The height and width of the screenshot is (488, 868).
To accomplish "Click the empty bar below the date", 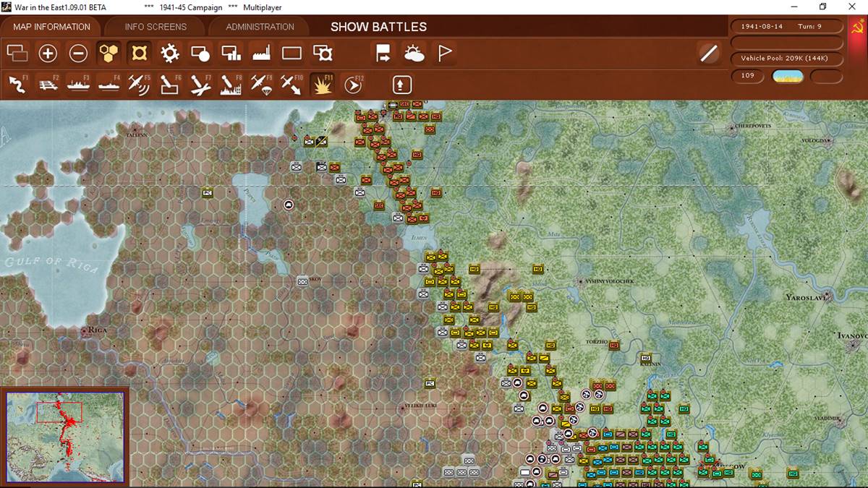I will click(x=787, y=42).
